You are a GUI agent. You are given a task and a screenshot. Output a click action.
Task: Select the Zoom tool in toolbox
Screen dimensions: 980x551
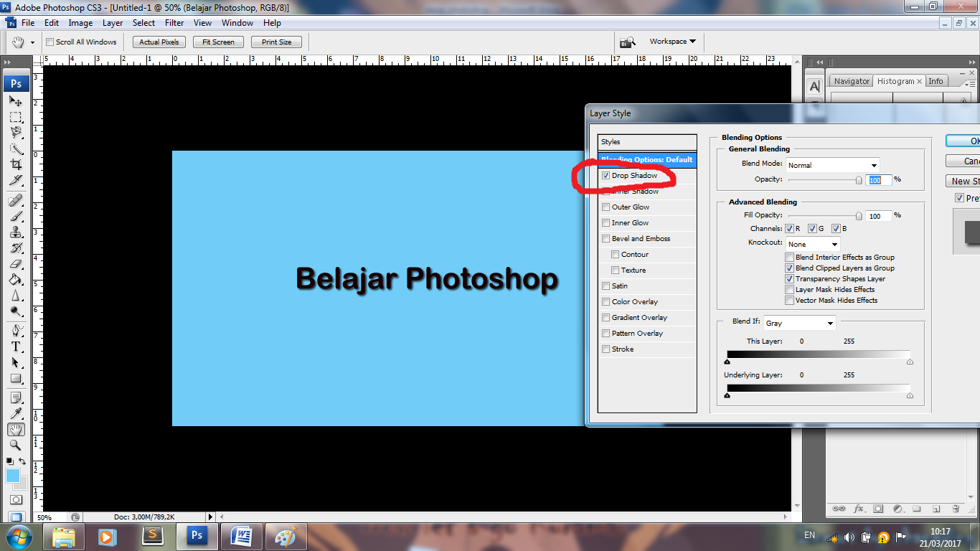click(x=16, y=446)
